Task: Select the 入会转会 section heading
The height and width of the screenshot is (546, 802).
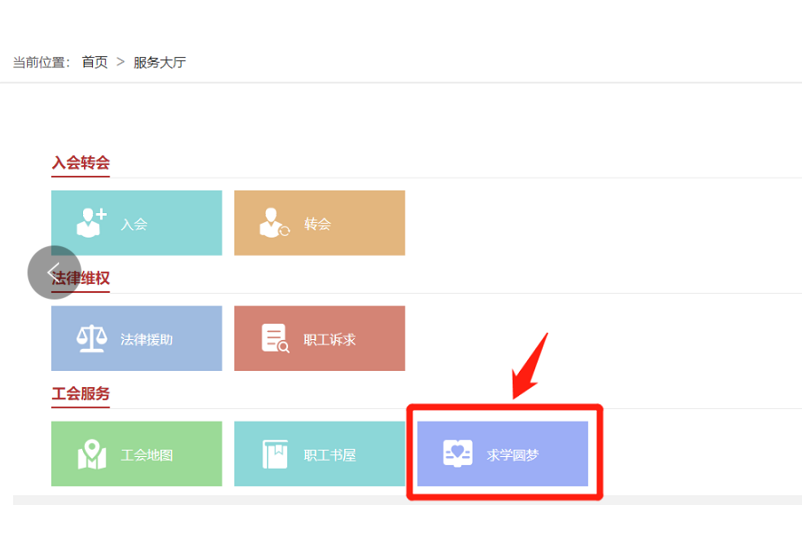Action: 80,163
